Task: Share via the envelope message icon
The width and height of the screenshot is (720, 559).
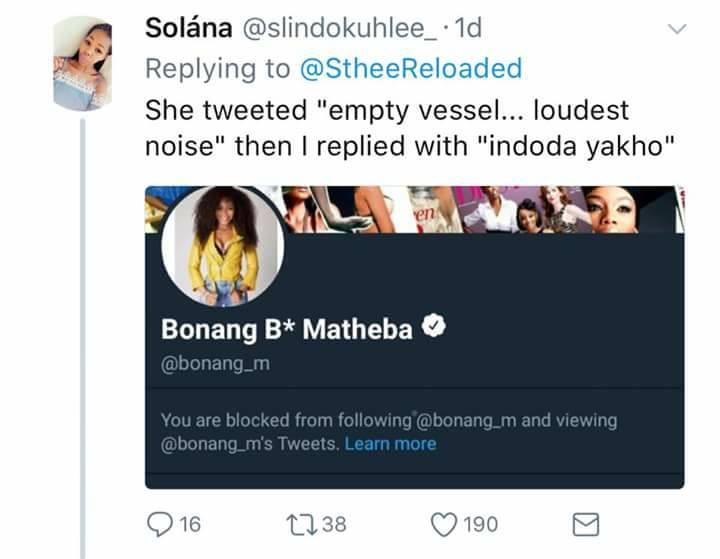Action: tap(586, 525)
